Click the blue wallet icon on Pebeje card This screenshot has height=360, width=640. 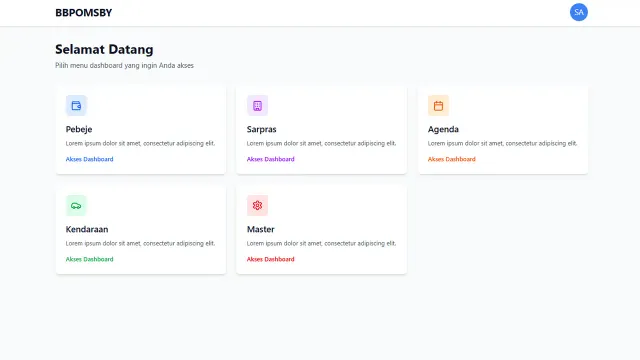pyautogui.click(x=76, y=106)
